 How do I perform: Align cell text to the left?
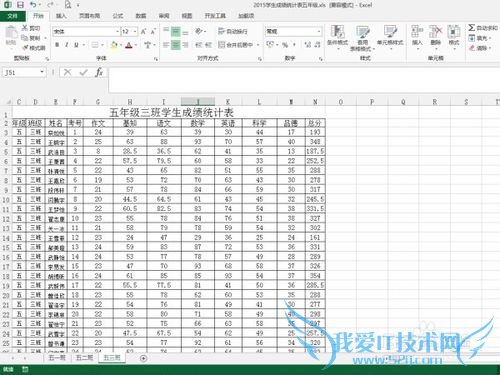[x=166, y=45]
